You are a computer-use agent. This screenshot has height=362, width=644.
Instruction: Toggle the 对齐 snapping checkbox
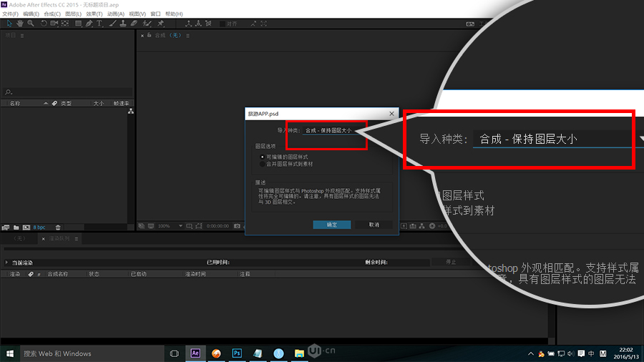pos(223,24)
